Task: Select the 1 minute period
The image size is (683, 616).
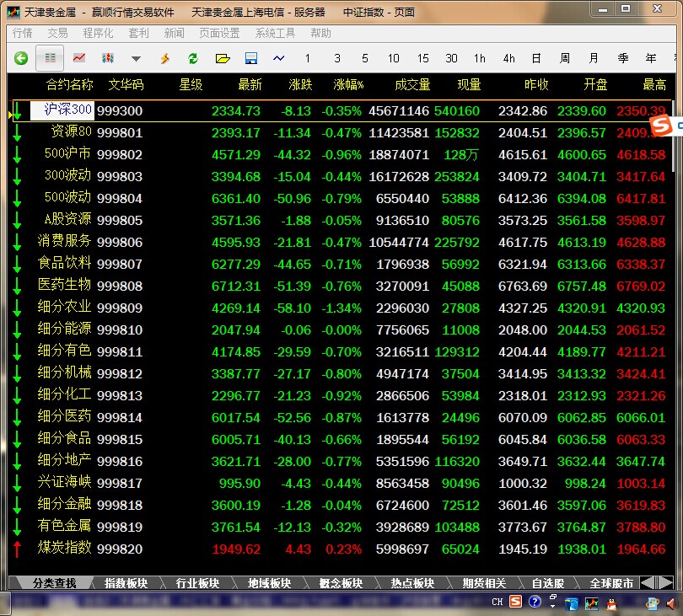Action: tap(308, 58)
